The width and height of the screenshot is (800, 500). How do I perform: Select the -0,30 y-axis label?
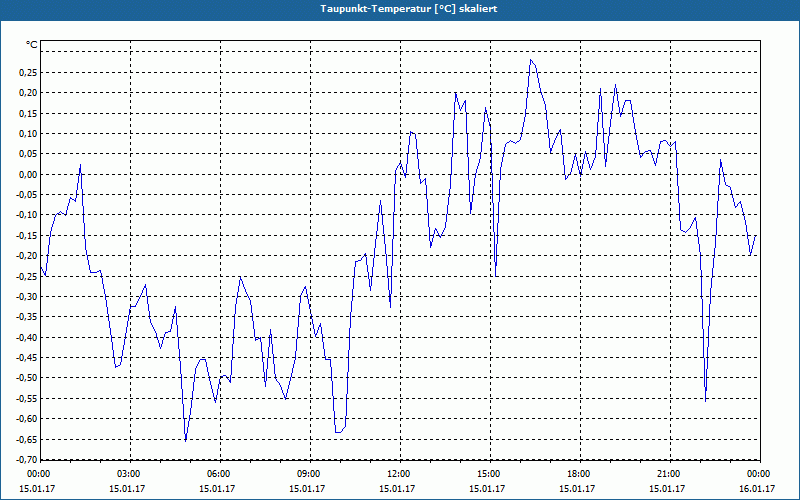[x=27, y=297]
